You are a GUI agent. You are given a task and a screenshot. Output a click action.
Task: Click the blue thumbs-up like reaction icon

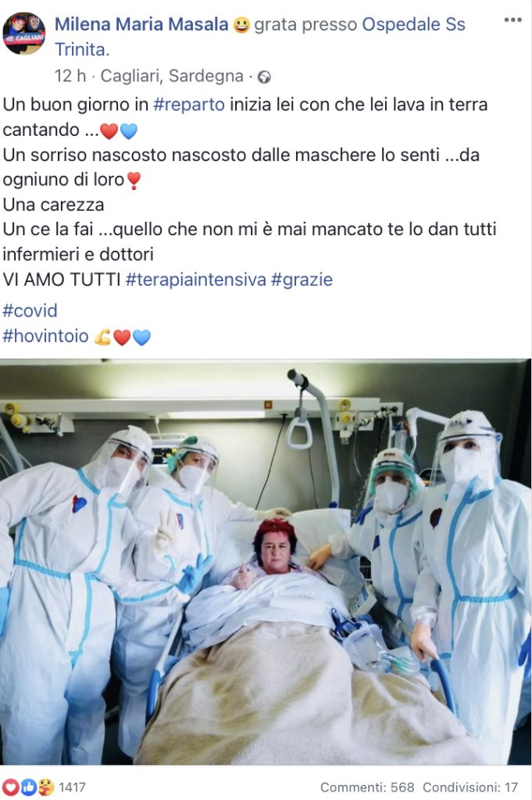click(28, 787)
